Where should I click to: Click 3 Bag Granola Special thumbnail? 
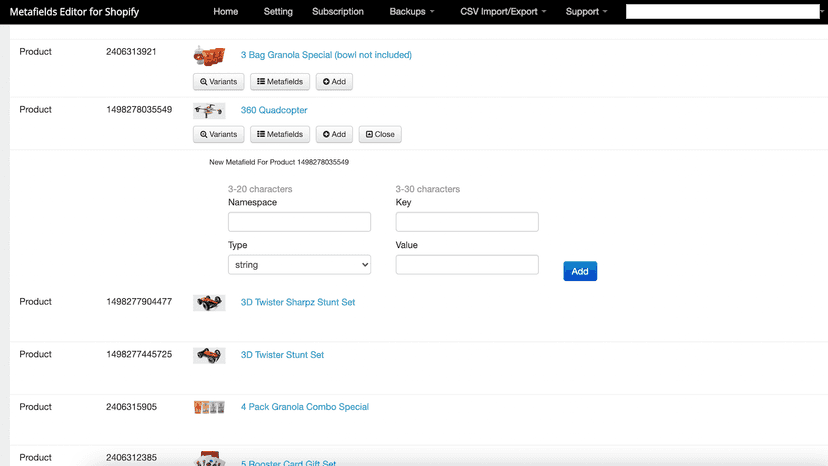(209, 55)
